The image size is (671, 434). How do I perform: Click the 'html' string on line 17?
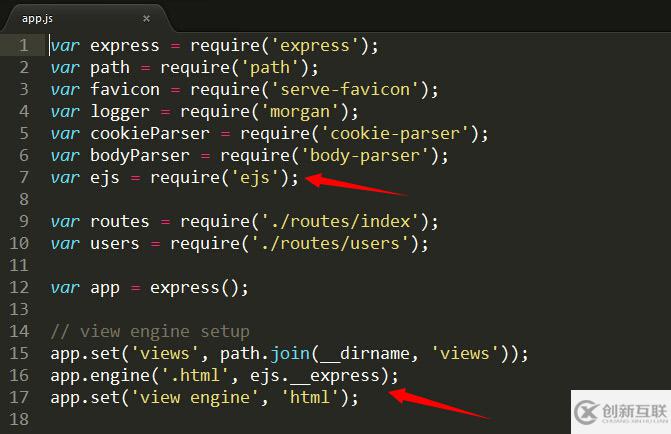[x=310, y=397]
